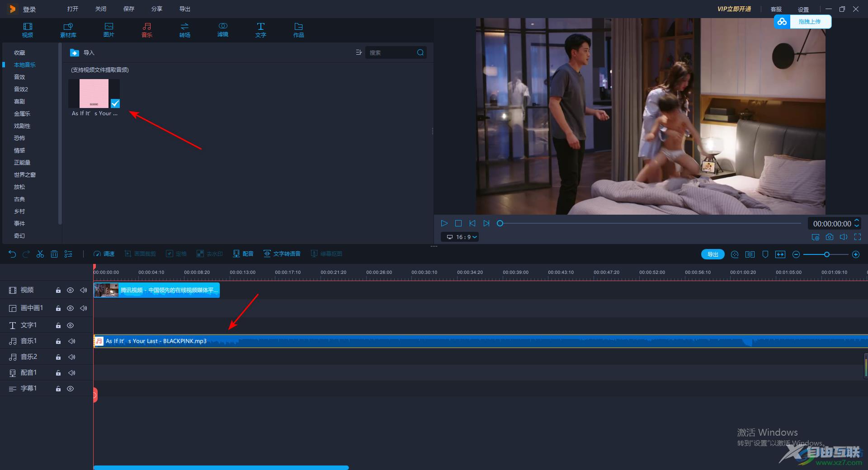Open 客服 customer service
This screenshot has height=470, width=868.
[776, 9]
